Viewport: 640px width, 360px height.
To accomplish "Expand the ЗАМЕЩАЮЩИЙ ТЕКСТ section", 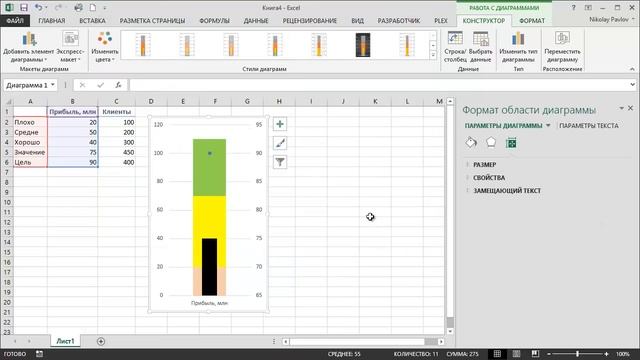I will (507, 191).
